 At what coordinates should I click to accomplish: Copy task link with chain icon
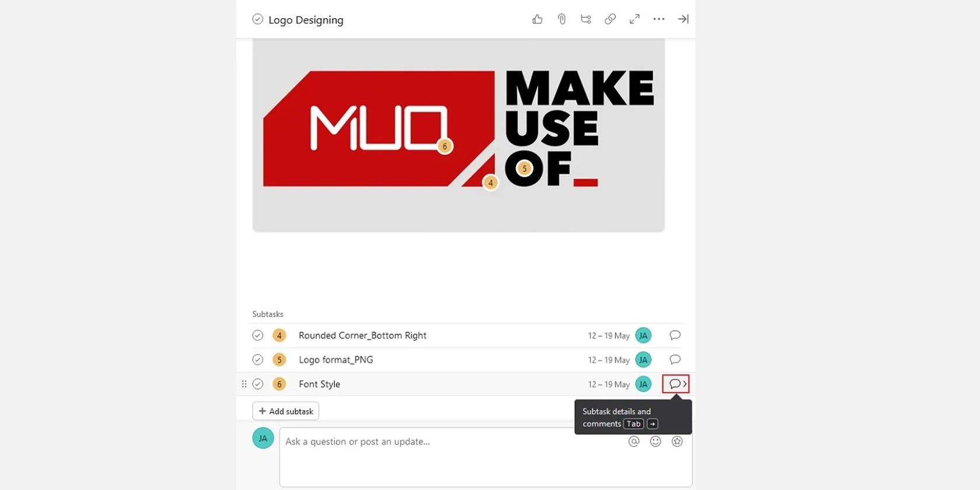coord(610,19)
